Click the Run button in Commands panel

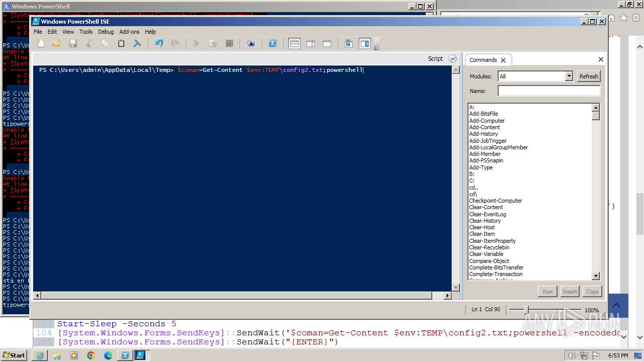(547, 292)
